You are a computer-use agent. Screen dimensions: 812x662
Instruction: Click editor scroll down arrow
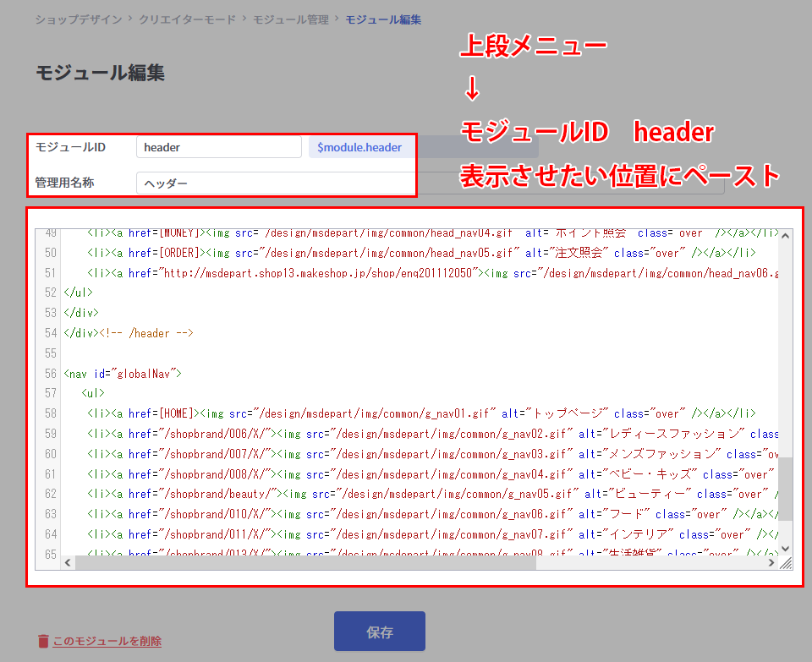(785, 549)
